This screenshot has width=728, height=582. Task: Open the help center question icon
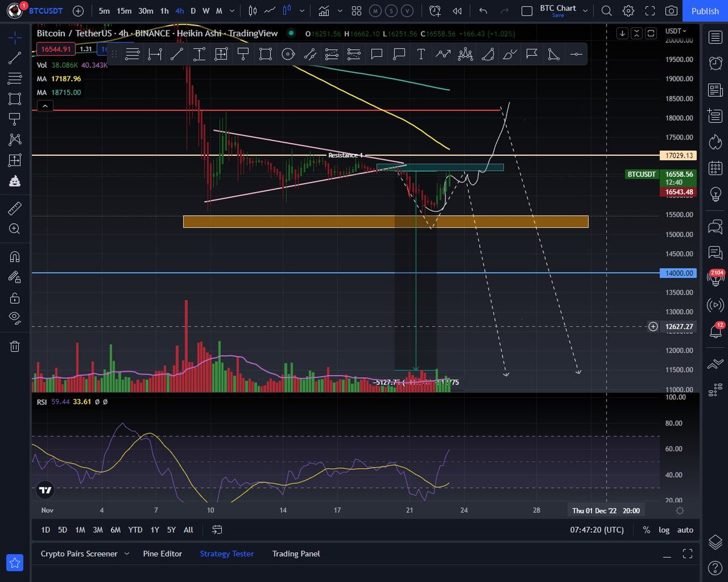tap(715, 569)
